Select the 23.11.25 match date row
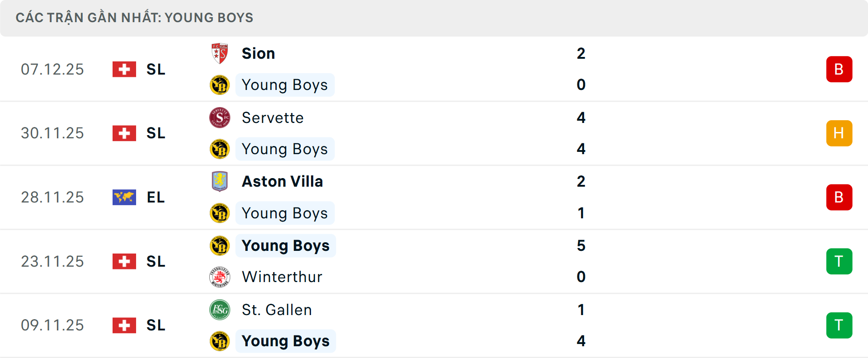868x358 pixels. pyautogui.click(x=52, y=261)
